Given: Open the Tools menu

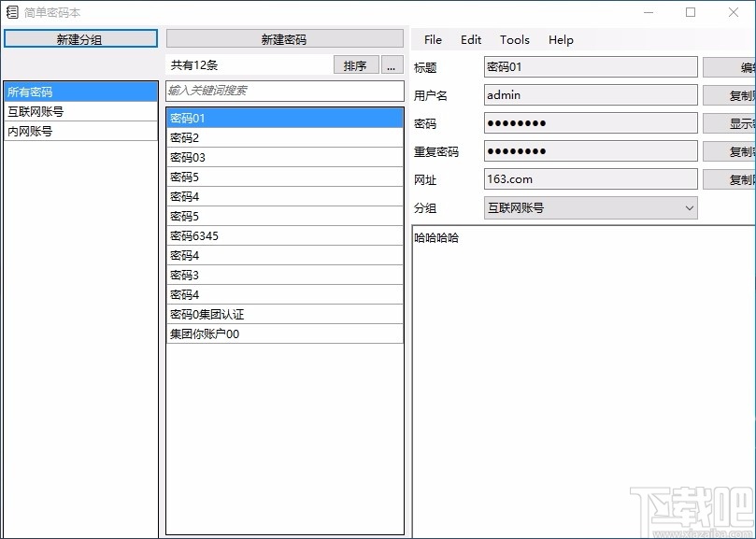Looking at the screenshot, I should (514, 39).
